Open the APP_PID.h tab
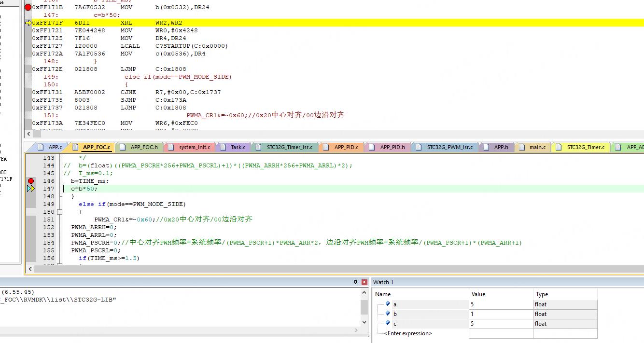The width and height of the screenshot is (644, 343). [x=388, y=147]
